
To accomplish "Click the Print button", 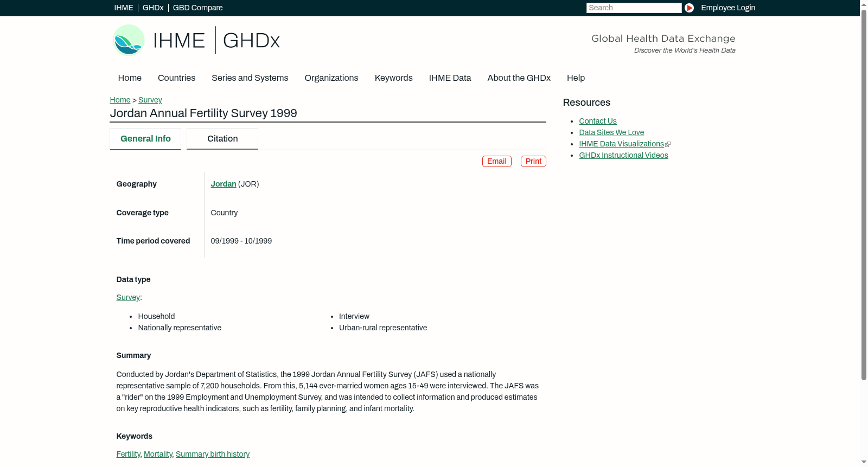I will click(x=533, y=161).
